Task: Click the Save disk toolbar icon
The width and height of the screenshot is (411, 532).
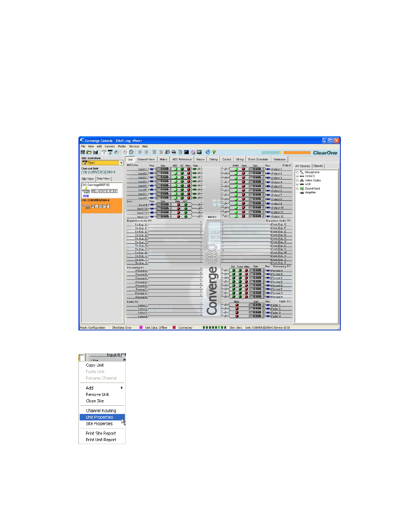Action: (x=96, y=152)
